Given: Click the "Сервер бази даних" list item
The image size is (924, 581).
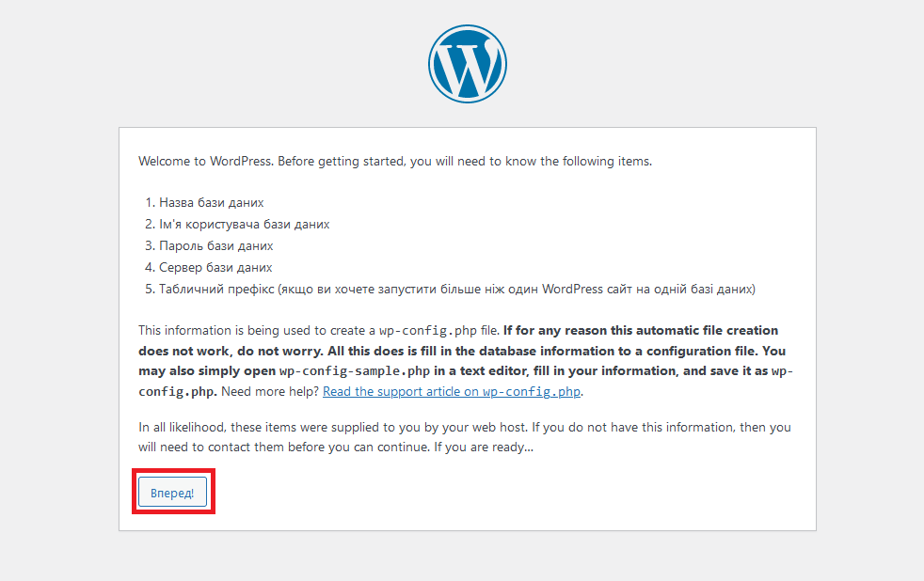Looking at the screenshot, I should pos(215,268).
